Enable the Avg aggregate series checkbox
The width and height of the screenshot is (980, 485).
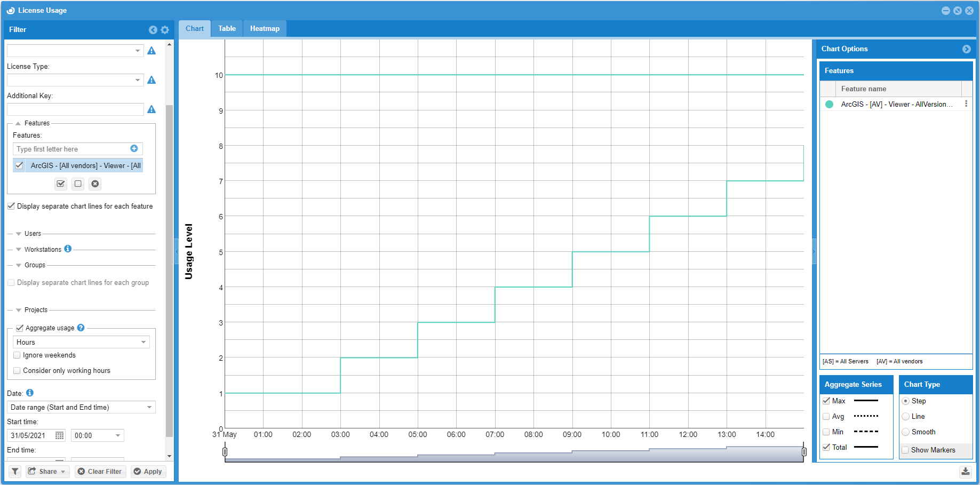pyautogui.click(x=826, y=417)
